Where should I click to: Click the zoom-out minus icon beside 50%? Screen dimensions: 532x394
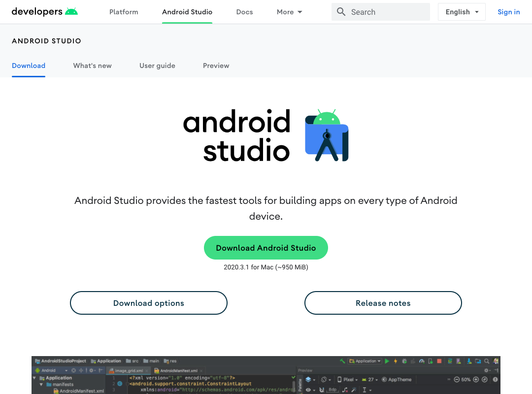point(457,379)
